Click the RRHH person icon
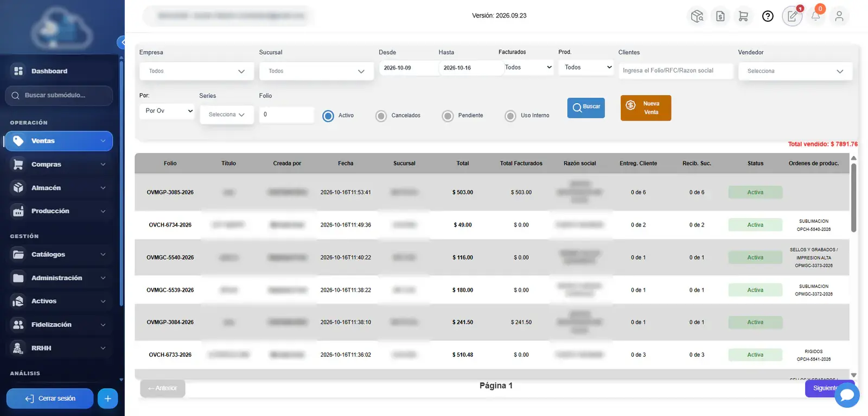868x416 pixels. coord(18,348)
